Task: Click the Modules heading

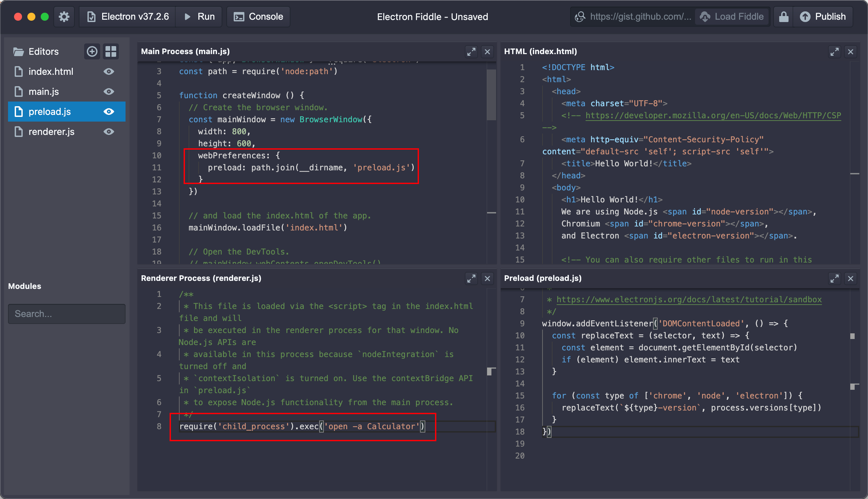Action: pos(25,286)
